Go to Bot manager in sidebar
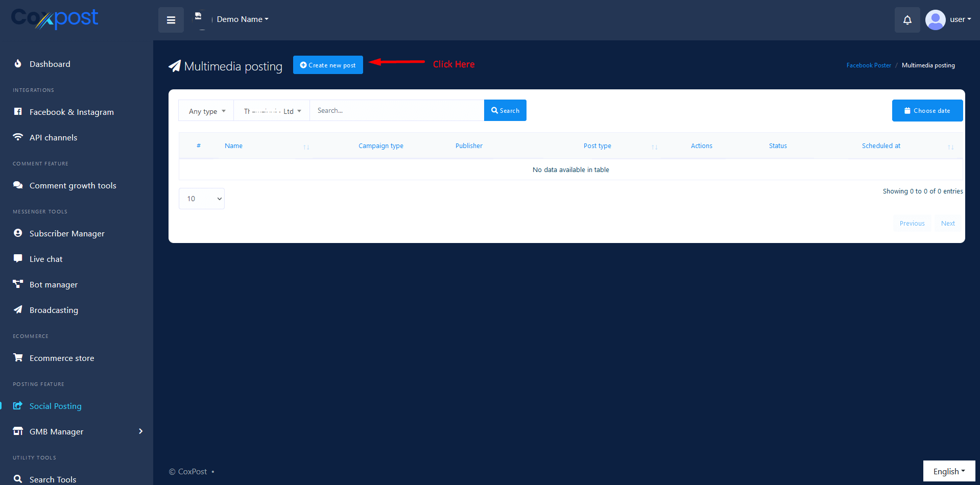Viewport: 980px width, 485px height. (x=53, y=284)
